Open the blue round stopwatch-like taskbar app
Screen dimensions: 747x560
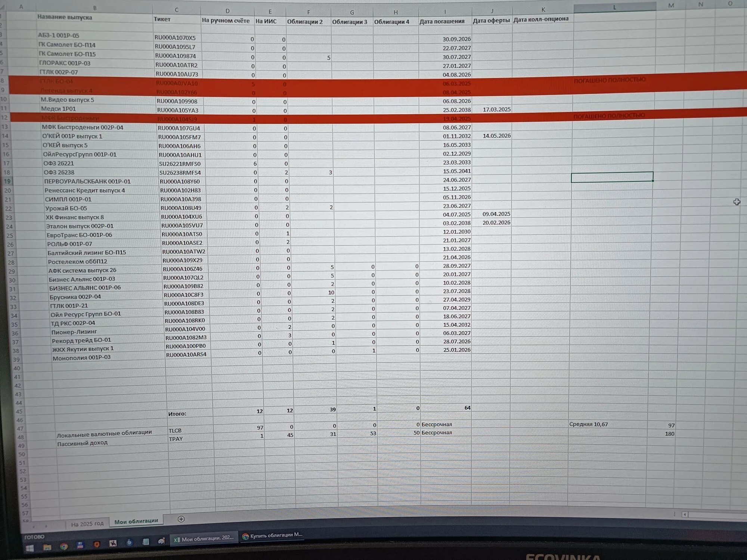tap(129, 542)
